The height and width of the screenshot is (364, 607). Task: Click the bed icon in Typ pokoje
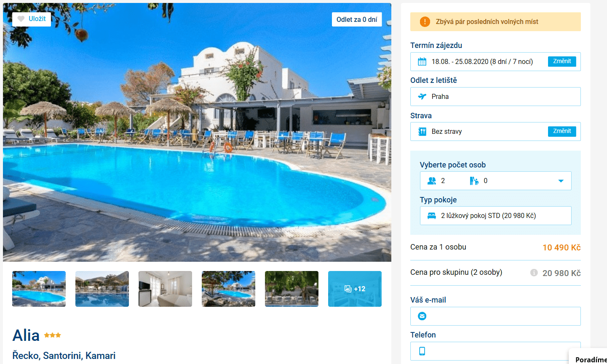click(432, 216)
